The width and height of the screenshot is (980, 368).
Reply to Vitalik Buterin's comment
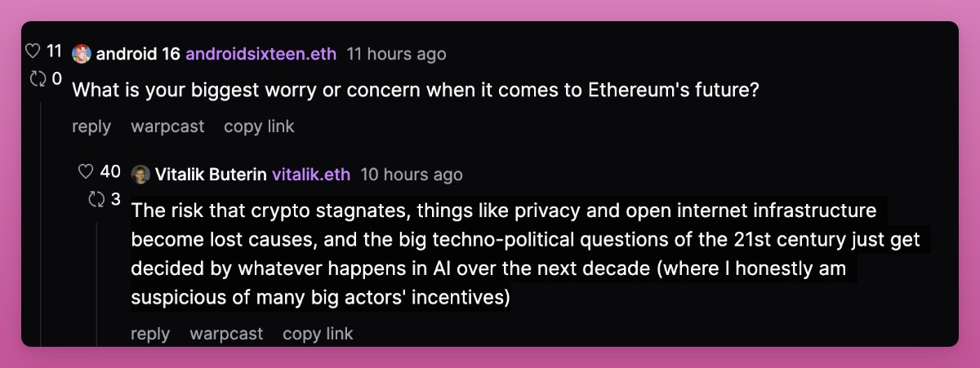(x=150, y=334)
